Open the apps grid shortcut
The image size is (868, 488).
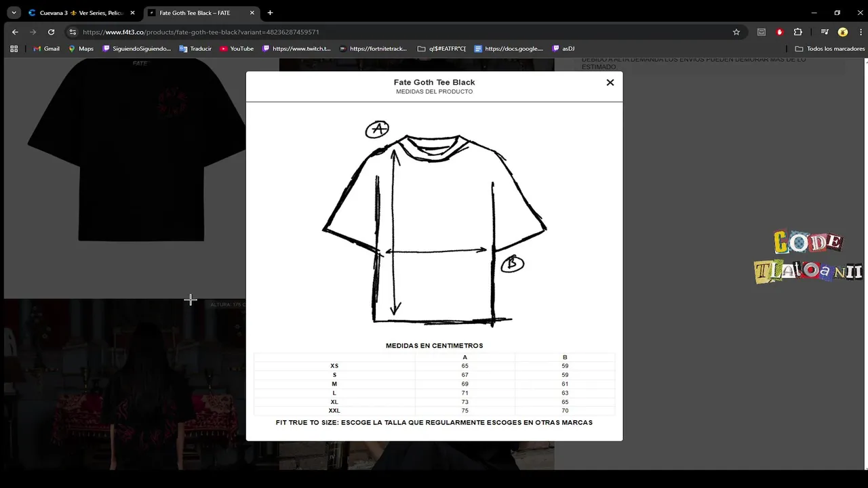(x=14, y=49)
